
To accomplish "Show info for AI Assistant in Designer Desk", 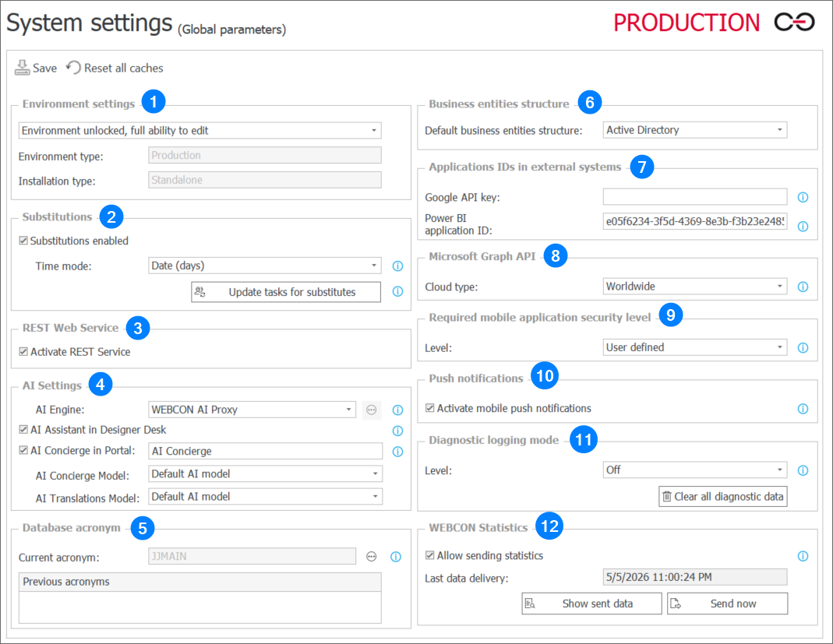I will (397, 431).
